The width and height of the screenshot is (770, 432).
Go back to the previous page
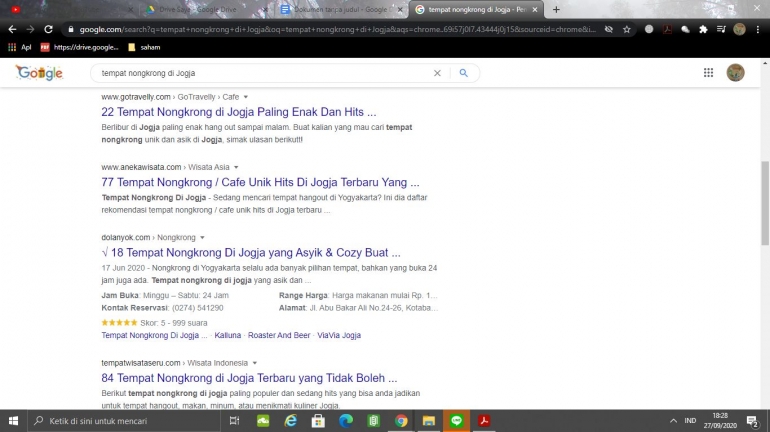(x=12, y=29)
